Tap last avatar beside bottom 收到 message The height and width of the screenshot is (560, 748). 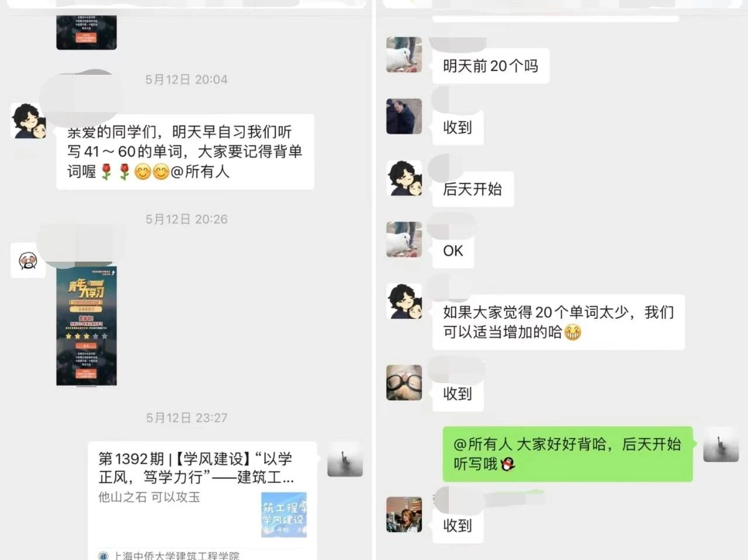click(x=404, y=514)
